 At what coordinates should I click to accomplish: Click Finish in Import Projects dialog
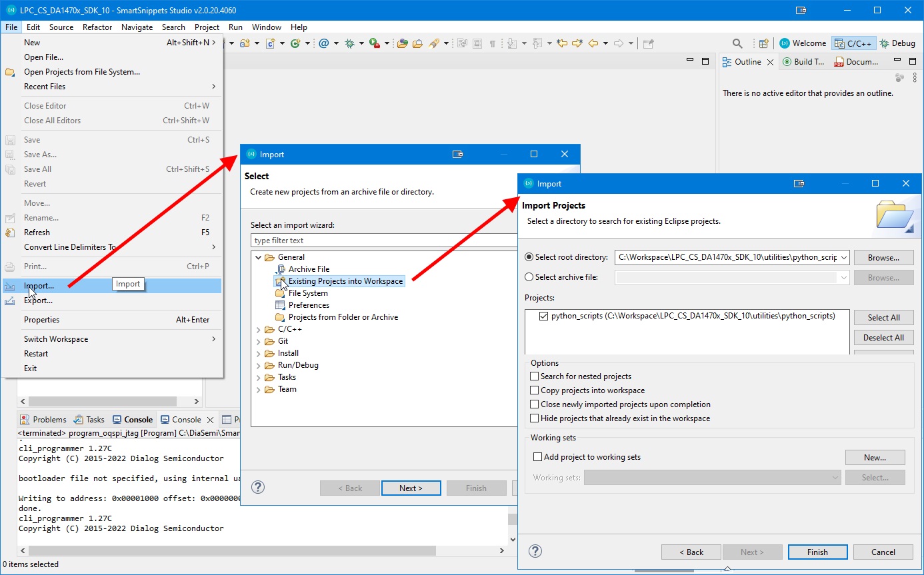[x=817, y=552]
